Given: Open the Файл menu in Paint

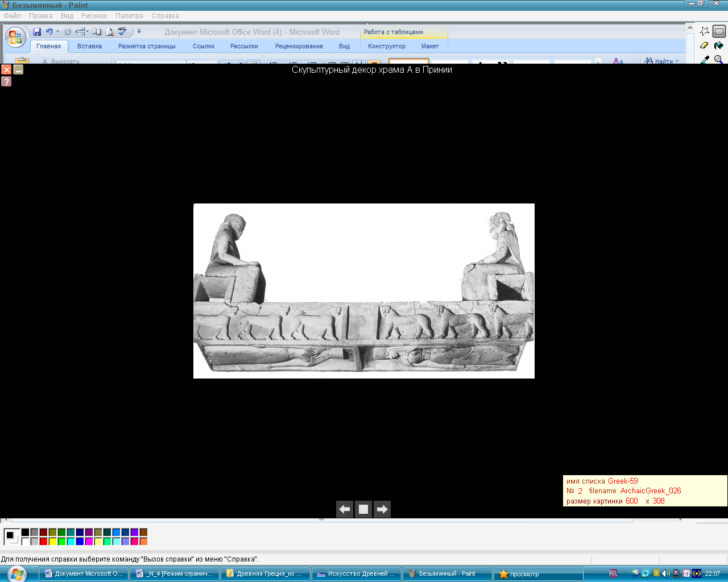Looking at the screenshot, I should [13, 16].
